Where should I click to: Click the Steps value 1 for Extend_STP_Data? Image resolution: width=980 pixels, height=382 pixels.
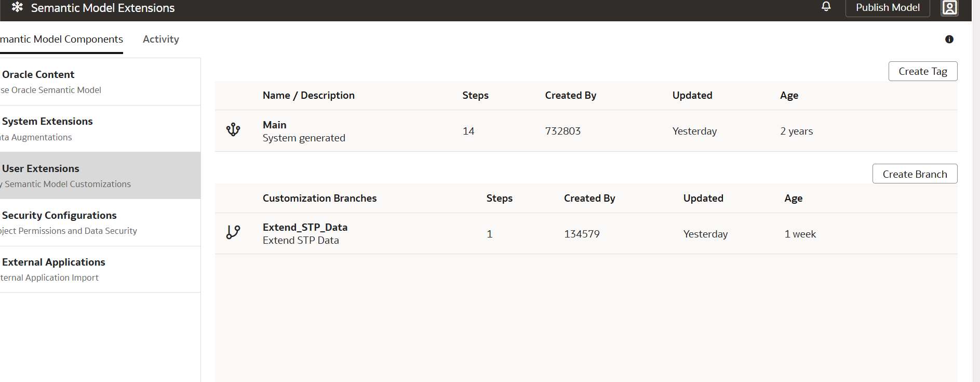click(489, 234)
